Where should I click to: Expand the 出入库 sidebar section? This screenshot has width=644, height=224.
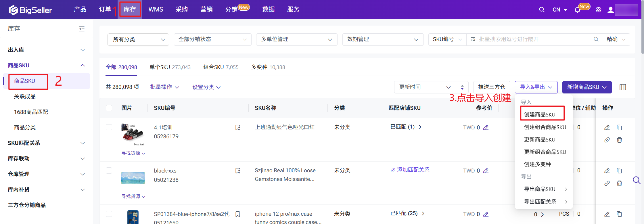[x=46, y=50]
